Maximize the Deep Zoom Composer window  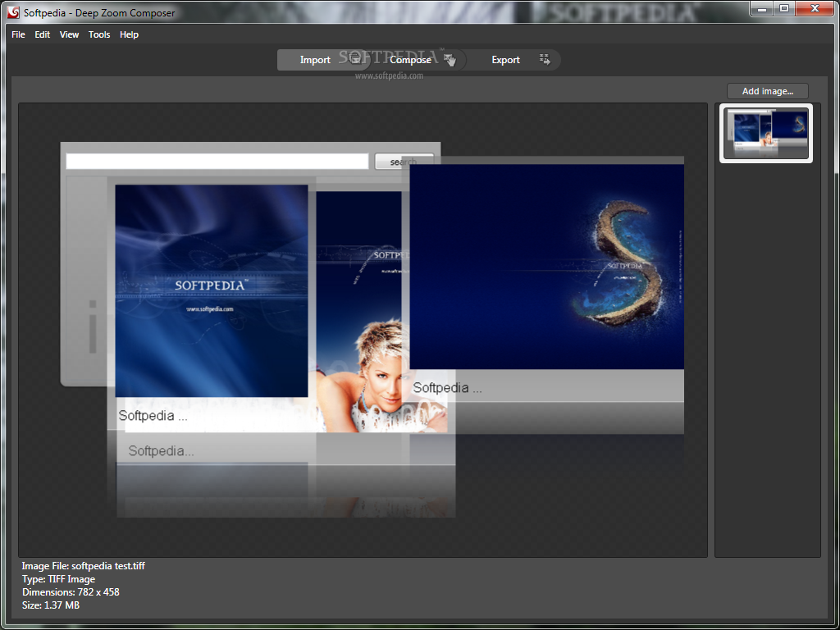coord(783,8)
